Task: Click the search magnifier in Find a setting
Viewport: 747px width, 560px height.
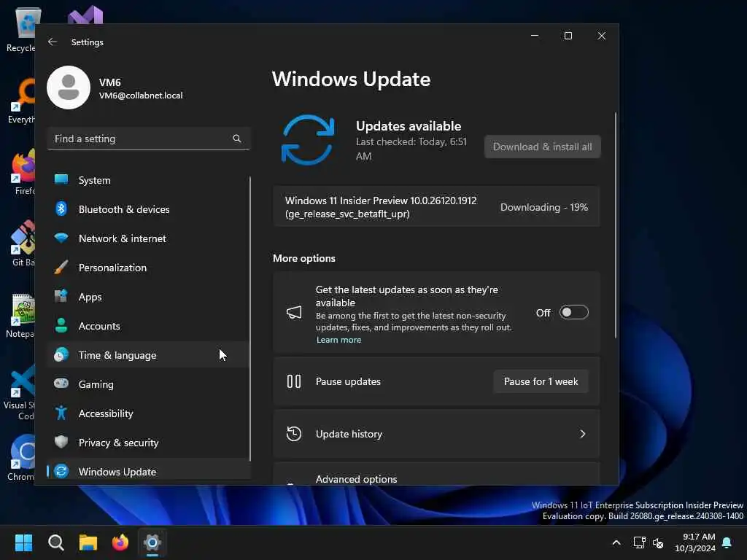Action: (237, 139)
